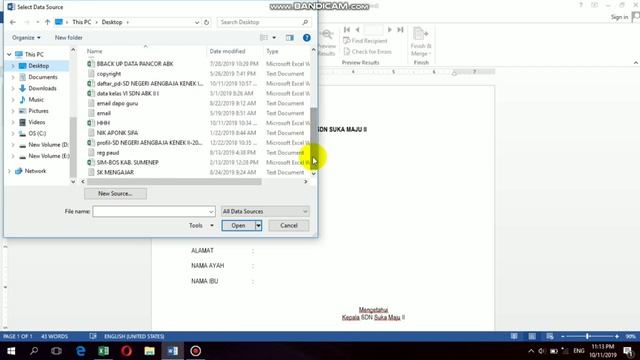This screenshot has height=360, width=640.
Task: Click the Open button
Action: click(x=238, y=225)
